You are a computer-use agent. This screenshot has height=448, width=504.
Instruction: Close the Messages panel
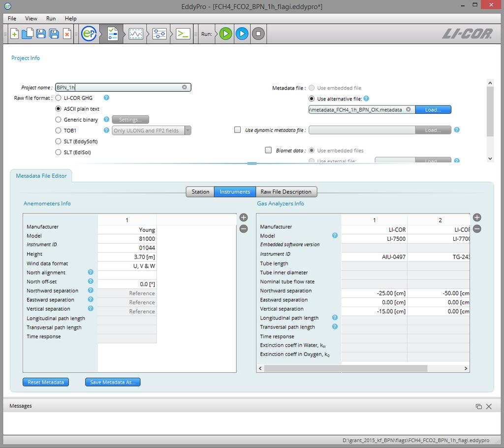point(489,406)
